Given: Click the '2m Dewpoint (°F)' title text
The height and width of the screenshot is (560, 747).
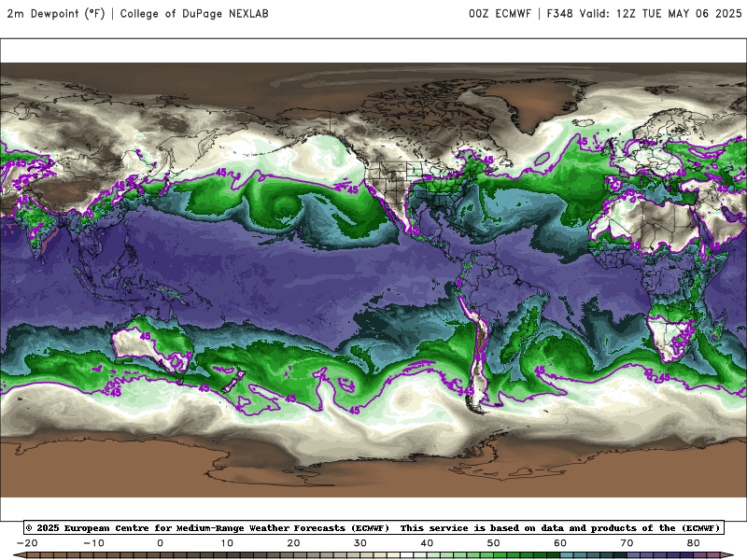Looking at the screenshot, I should [56, 14].
